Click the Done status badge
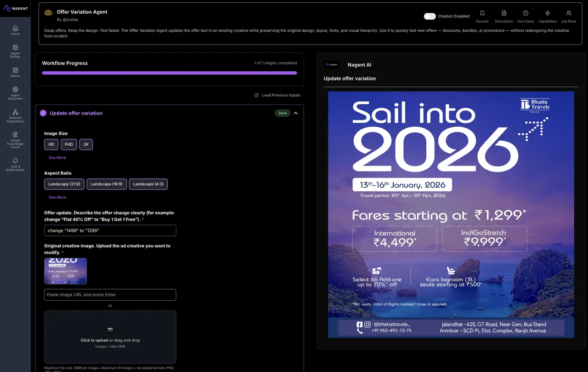 click(283, 113)
